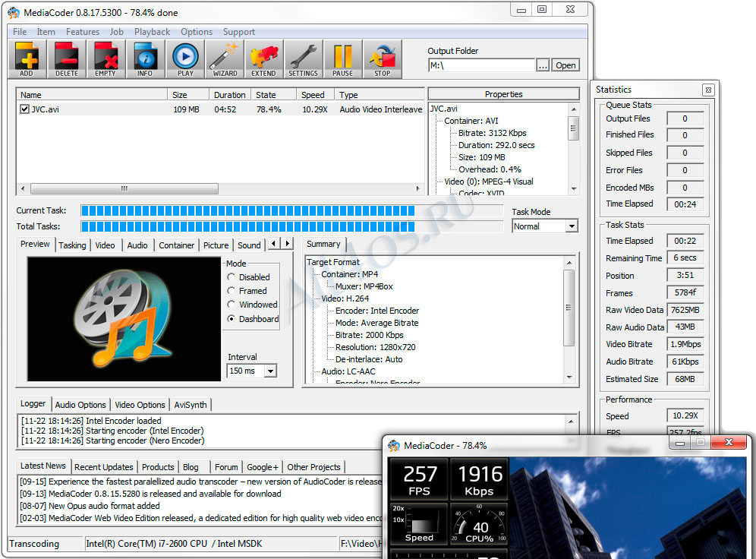This screenshot has width=756, height=559.
Task: Click the 1916 Kbps dashboard gauge
Action: tap(479, 479)
